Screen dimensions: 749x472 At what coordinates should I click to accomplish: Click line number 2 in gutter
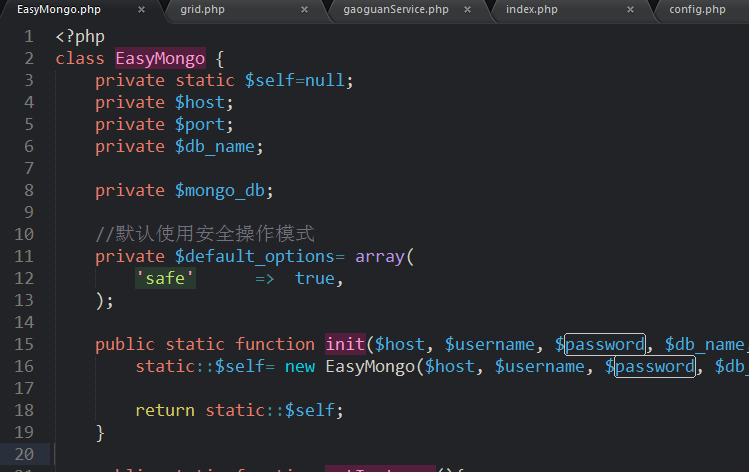point(29,59)
